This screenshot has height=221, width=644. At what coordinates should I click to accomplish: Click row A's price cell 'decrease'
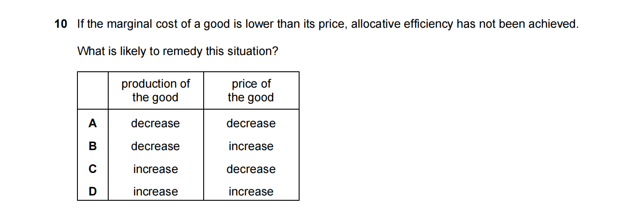251,124
